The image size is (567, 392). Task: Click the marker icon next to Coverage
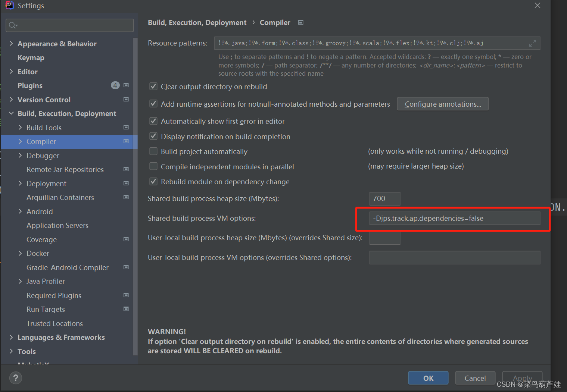coord(126,239)
